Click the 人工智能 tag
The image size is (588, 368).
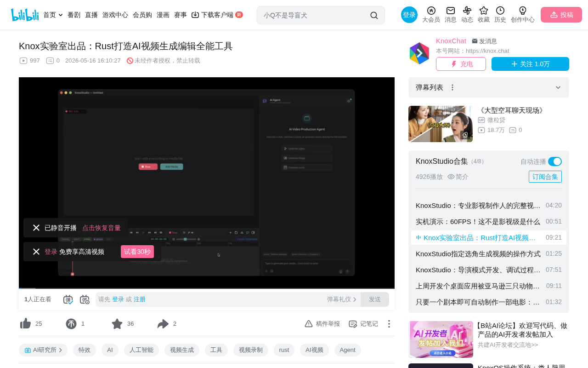pyautogui.click(x=141, y=350)
